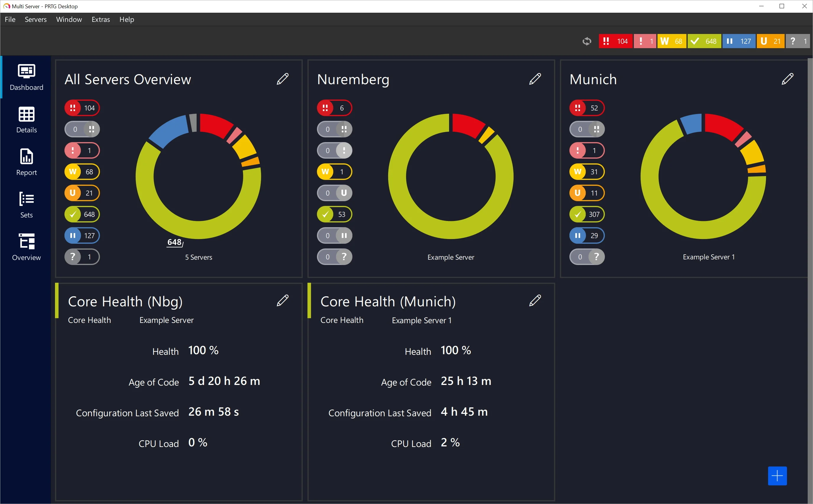Open the Extras menu

[100, 19]
